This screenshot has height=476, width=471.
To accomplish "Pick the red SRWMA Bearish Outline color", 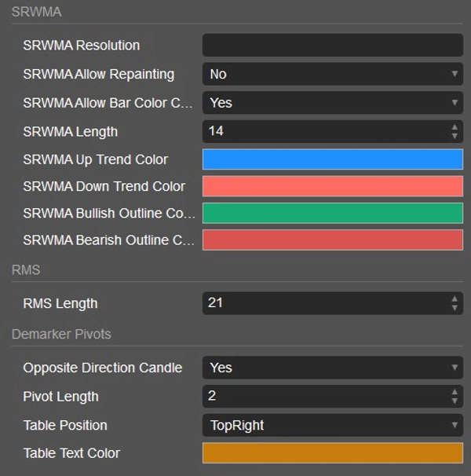I will [332, 240].
